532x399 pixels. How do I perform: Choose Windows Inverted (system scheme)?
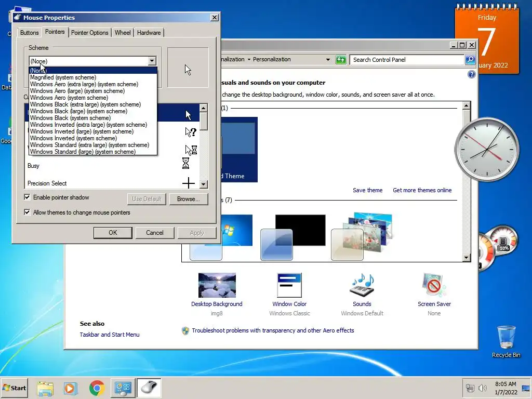click(x=92, y=138)
